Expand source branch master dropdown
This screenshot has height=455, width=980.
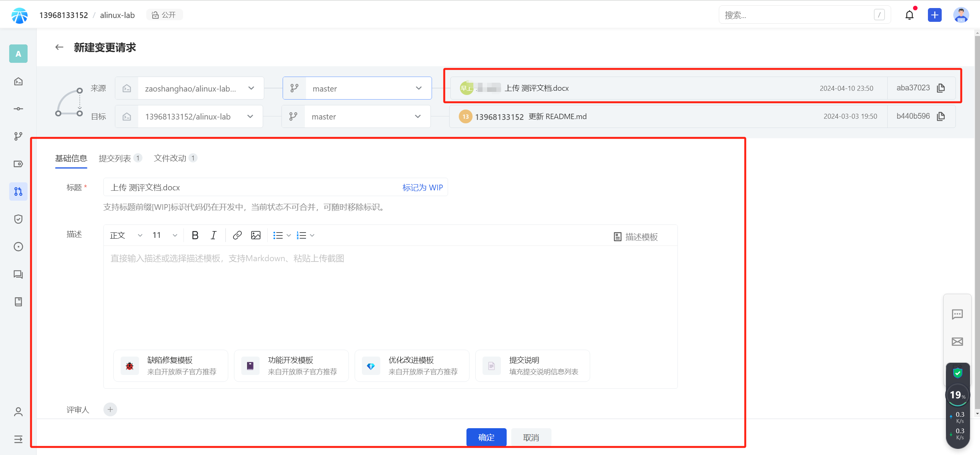pyautogui.click(x=419, y=88)
